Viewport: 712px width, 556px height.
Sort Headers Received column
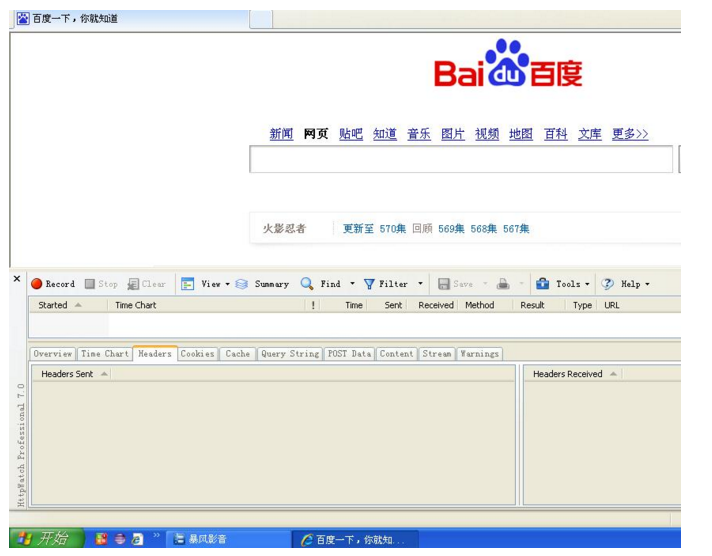click(x=573, y=374)
